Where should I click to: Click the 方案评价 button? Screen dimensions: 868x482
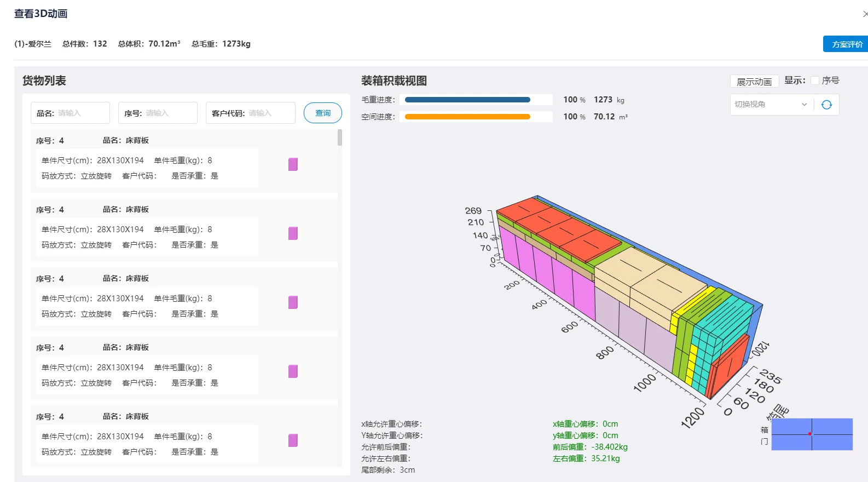pos(846,44)
